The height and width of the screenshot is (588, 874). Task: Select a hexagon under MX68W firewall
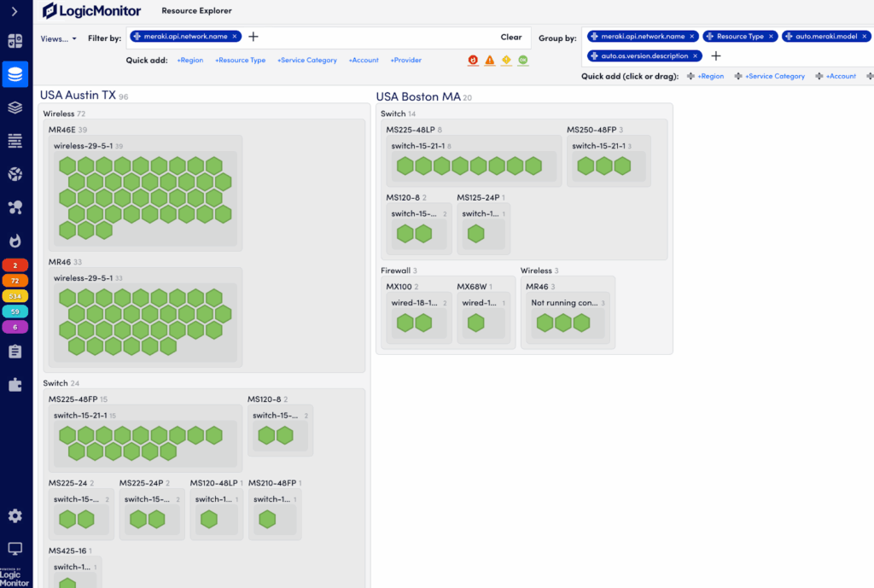(x=476, y=323)
